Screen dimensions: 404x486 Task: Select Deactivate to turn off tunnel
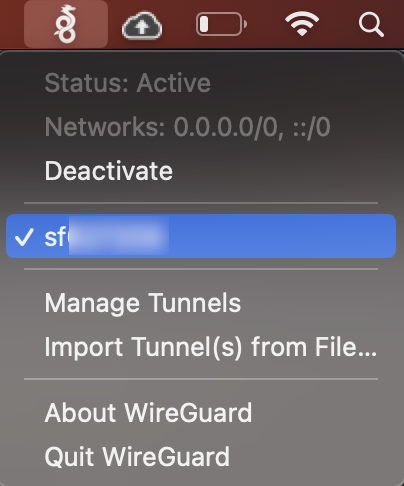pyautogui.click(x=109, y=171)
